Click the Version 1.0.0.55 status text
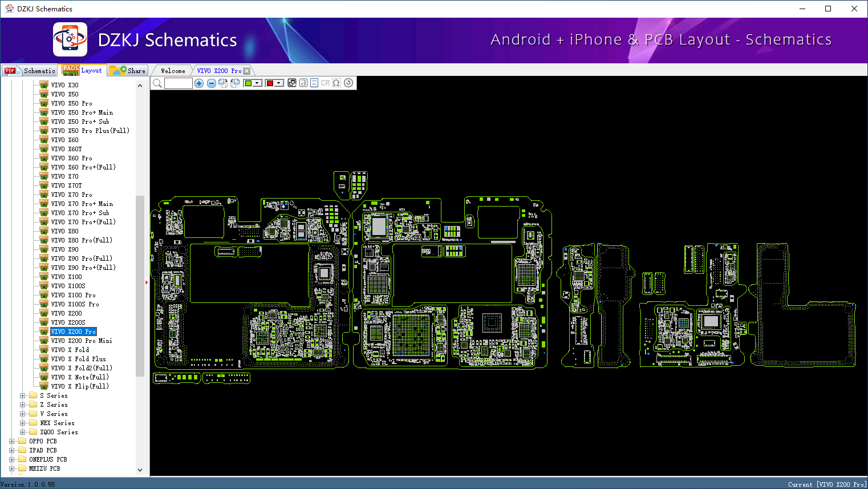 pos(28,484)
